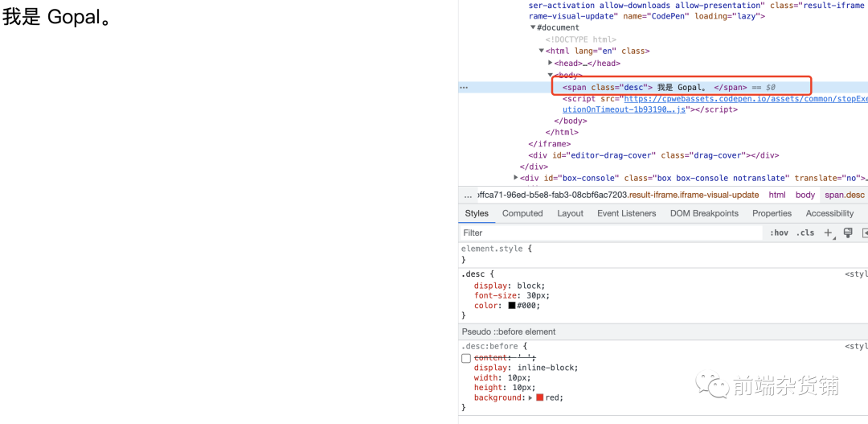This screenshot has width=868, height=424.
Task: Click the "display: inline-block;" declaration
Action: pos(526,368)
